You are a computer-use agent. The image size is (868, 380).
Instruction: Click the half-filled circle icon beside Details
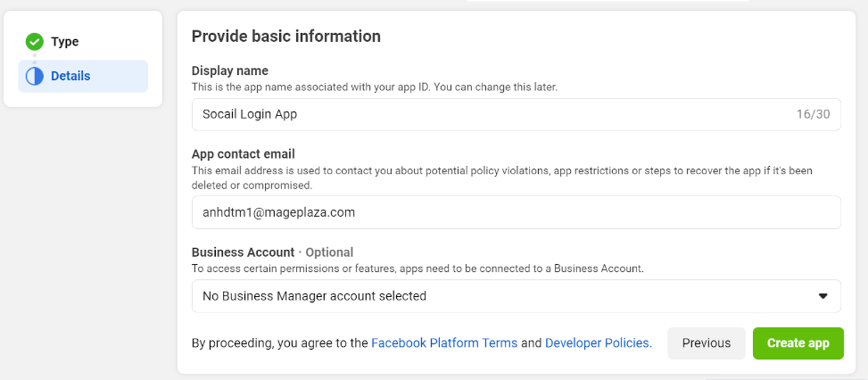[x=35, y=76]
